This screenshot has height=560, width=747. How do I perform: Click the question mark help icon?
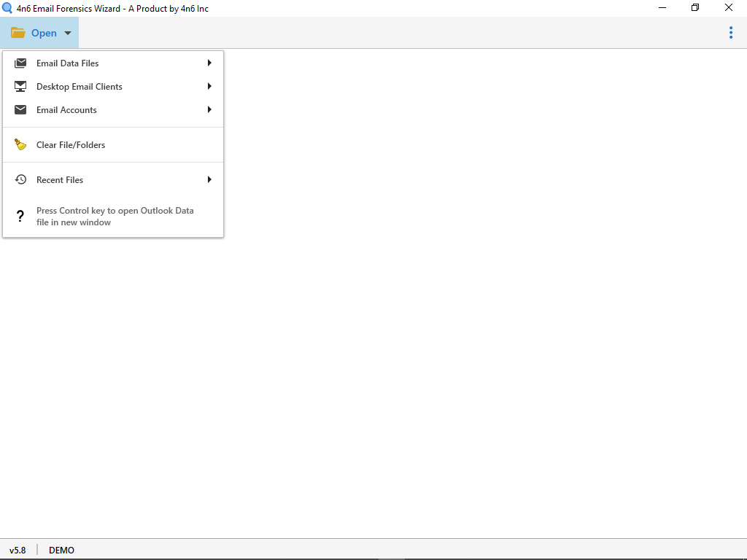click(x=20, y=216)
